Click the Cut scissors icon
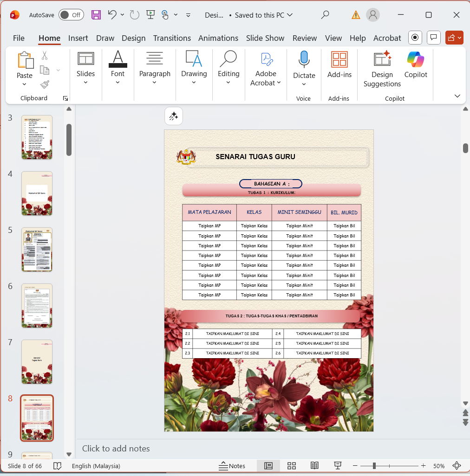The image size is (470, 476). (45, 56)
